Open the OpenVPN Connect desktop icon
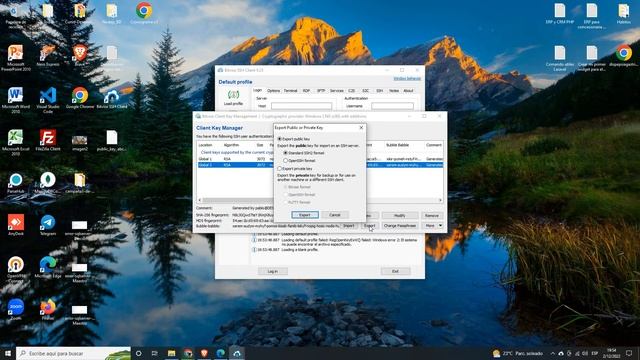Screen dimensions: 640x360 click(x=16, y=270)
